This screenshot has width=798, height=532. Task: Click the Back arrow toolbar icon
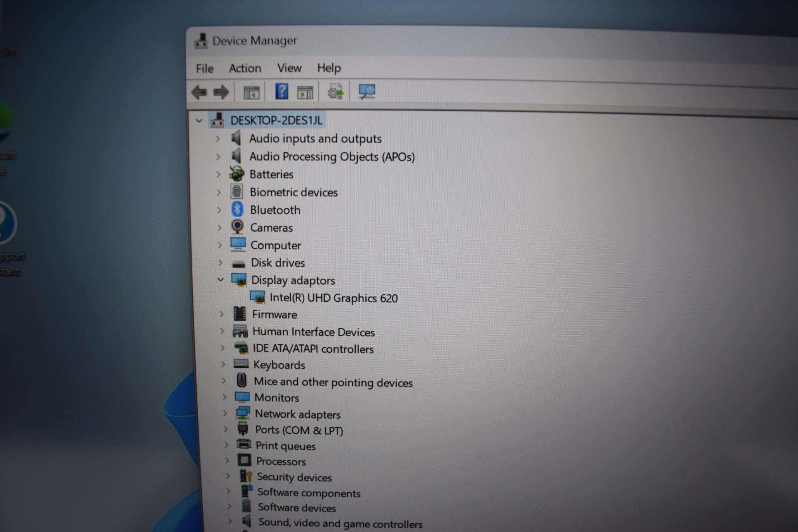(x=199, y=92)
